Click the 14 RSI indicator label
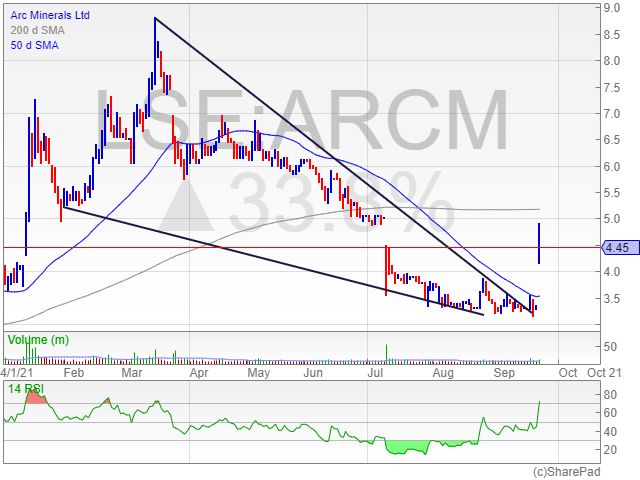This screenshot has height=480, width=640. tap(26, 389)
